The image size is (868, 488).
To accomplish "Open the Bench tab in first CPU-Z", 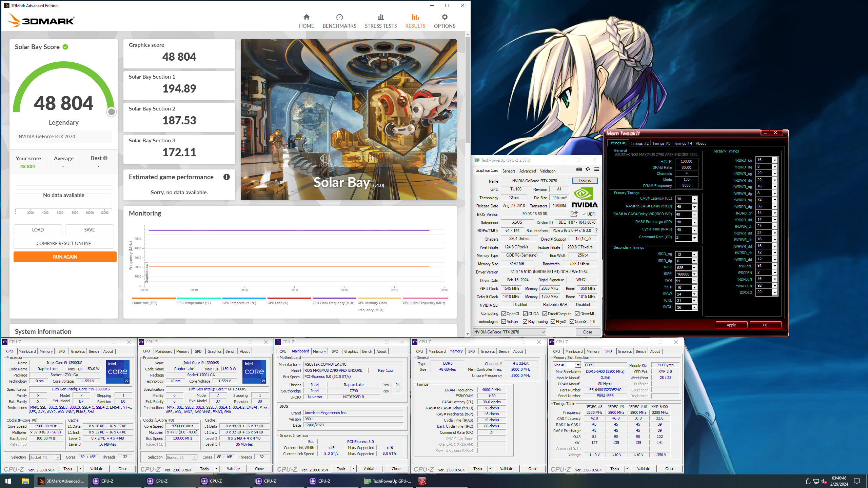I will pos(94,351).
